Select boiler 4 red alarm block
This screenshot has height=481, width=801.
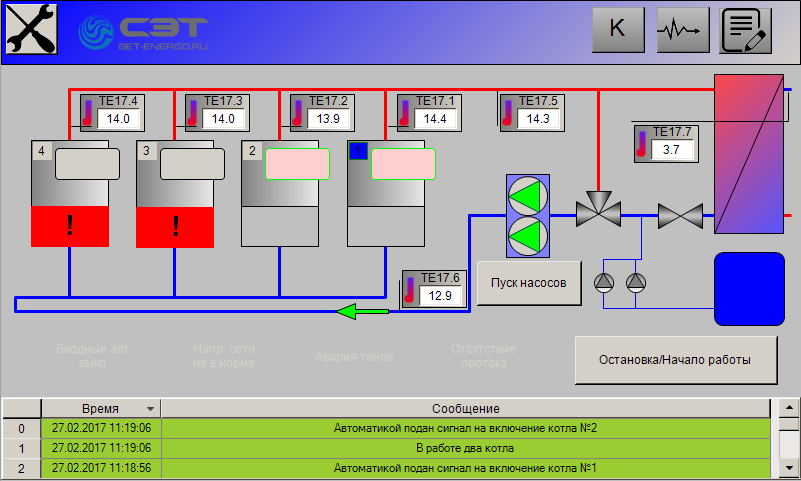[70, 226]
